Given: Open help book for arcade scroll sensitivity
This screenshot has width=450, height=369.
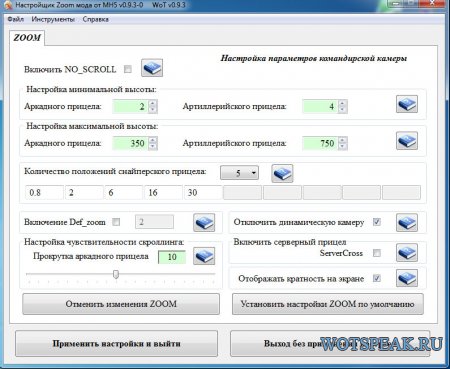Looking at the screenshot, I should point(204,256).
